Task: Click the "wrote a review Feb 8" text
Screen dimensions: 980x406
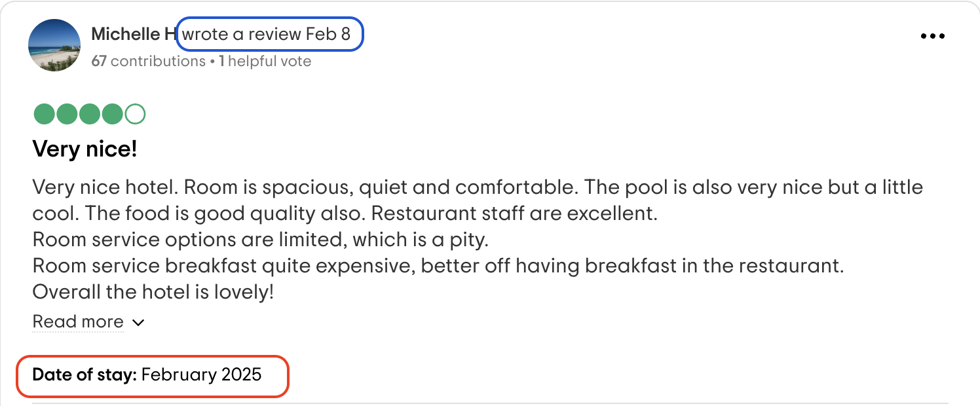Action: coord(266,35)
